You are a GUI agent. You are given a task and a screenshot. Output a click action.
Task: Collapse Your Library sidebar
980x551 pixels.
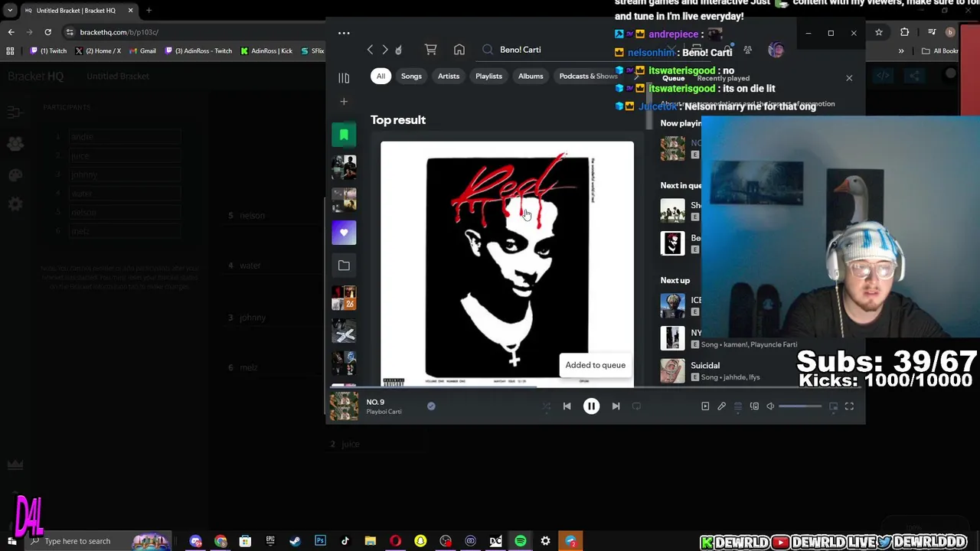click(344, 78)
